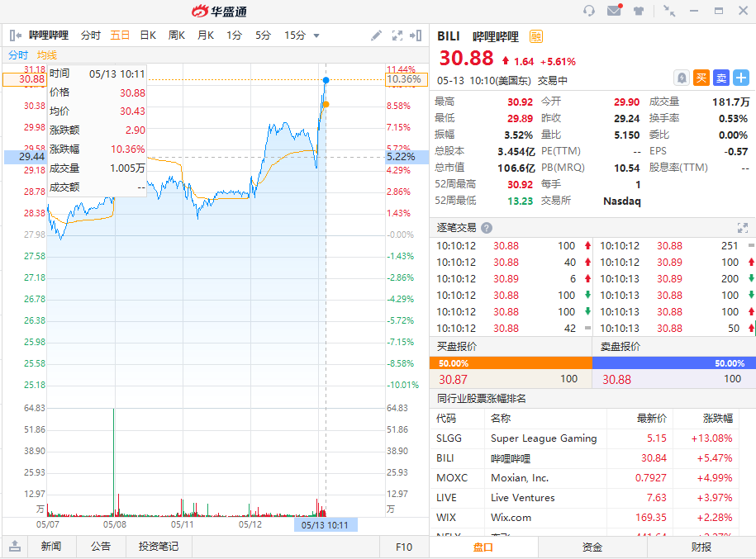Image resolution: width=756 pixels, height=559 pixels.
Task: Open the skin theme shirt icon
Action: tap(639, 11)
